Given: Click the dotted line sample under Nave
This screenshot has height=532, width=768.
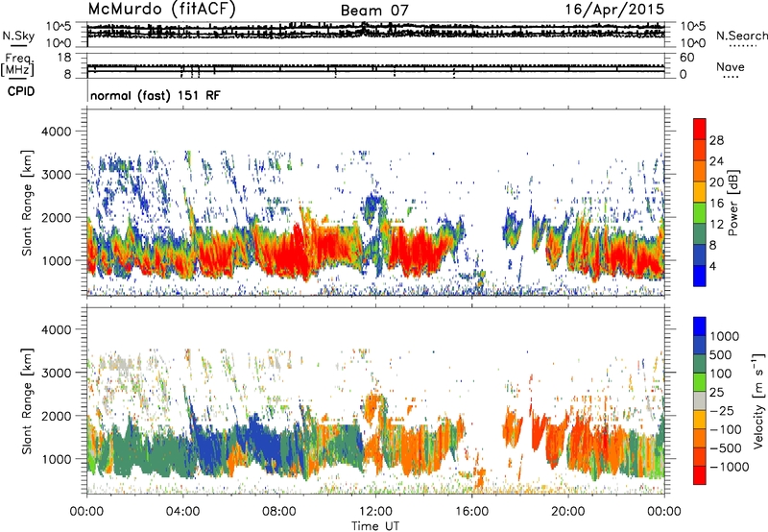Looking at the screenshot, I should pos(731,78).
